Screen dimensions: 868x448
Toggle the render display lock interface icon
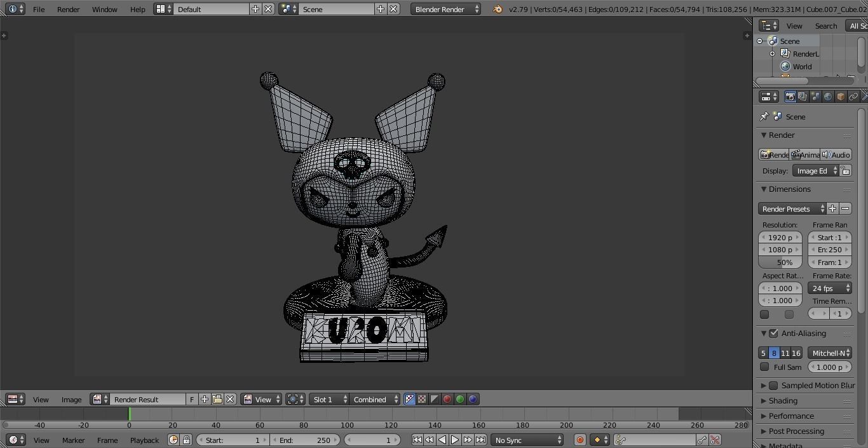click(x=845, y=171)
